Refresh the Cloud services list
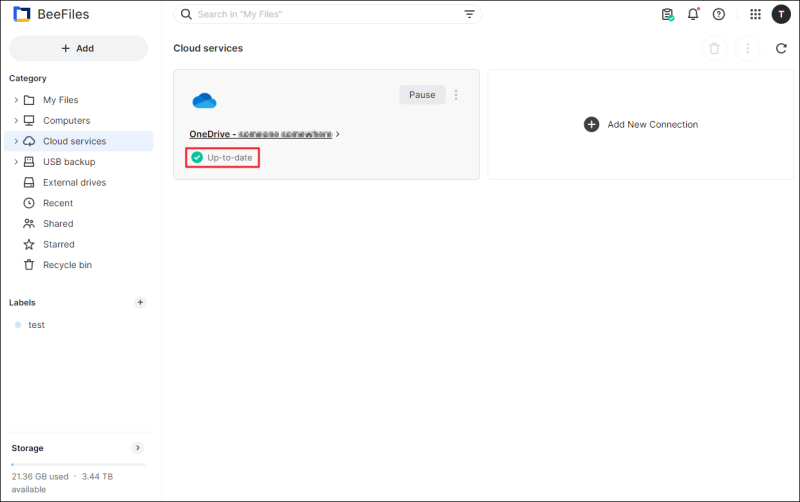This screenshot has width=800, height=502. pos(781,48)
